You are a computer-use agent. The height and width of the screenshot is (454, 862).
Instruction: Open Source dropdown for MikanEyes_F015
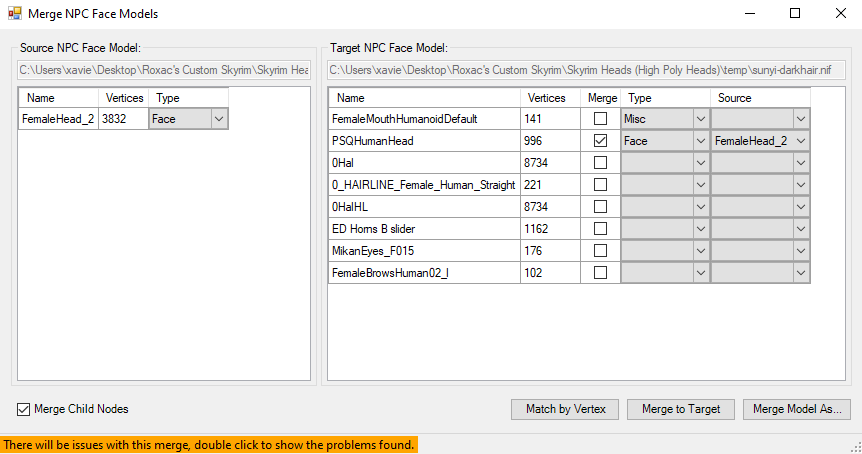point(760,251)
